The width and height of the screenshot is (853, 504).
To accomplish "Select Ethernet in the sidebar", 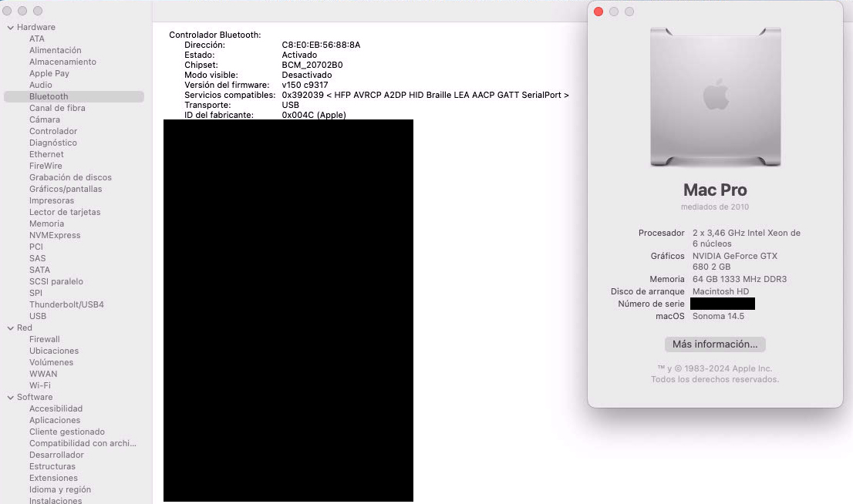I will coord(46,154).
